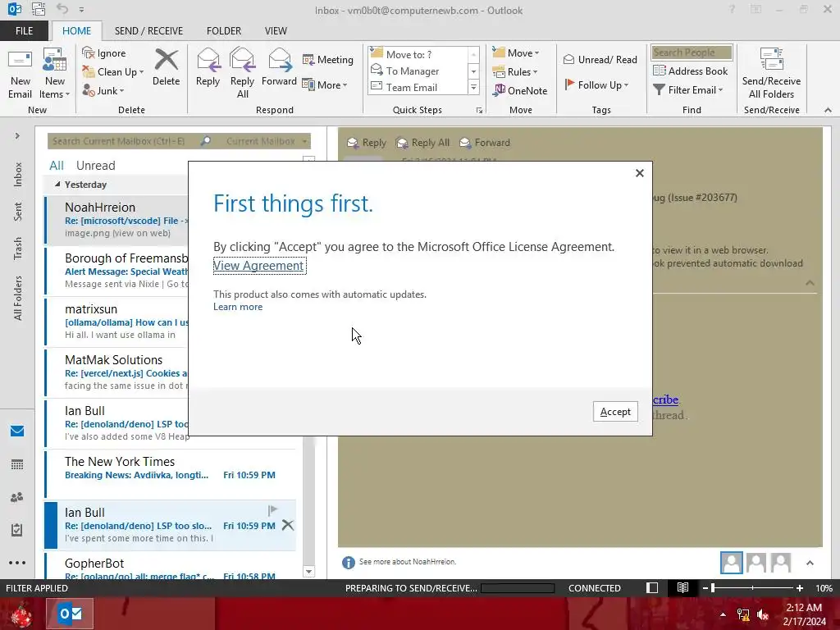
Task: Select the To Manager quick step
Action: (418, 71)
